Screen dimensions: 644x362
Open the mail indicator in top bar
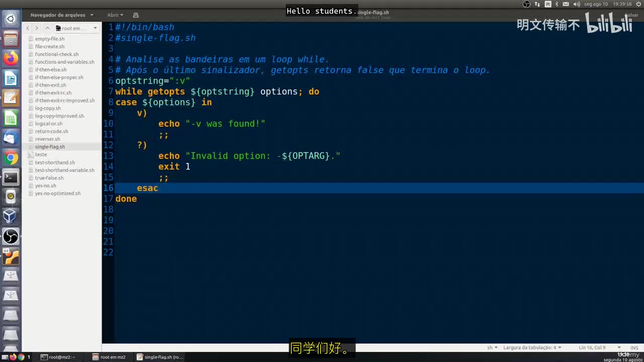[567, 4]
